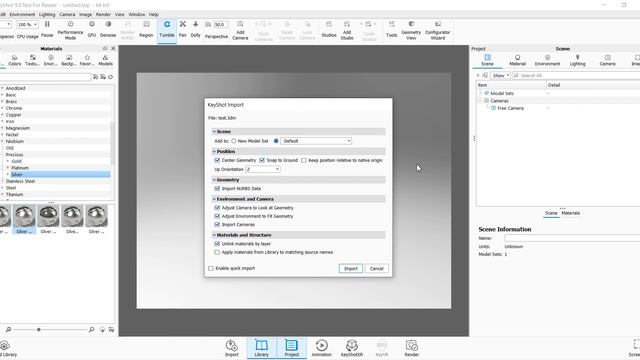640x360 pixels.
Task: Toggle Adjust Camera to Look at Geometry
Action: point(217,208)
